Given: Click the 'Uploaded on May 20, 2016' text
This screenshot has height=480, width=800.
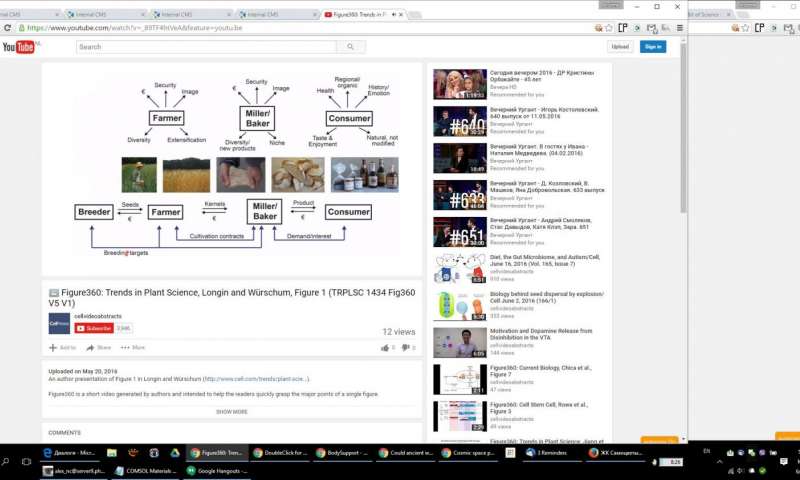Looking at the screenshot, I should point(83,371).
